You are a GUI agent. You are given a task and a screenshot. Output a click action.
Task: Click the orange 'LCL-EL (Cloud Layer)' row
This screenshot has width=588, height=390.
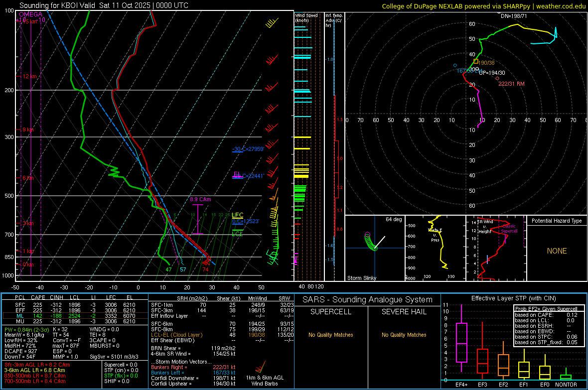tap(222, 335)
